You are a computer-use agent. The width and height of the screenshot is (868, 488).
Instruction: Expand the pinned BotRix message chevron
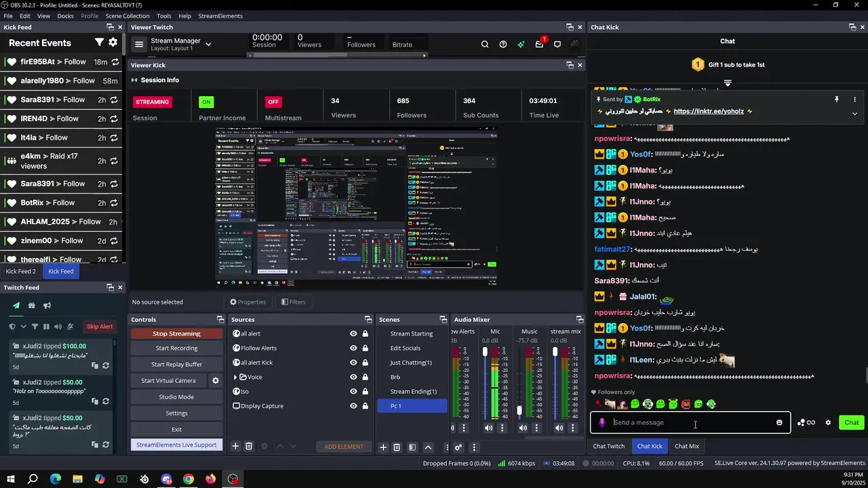click(854, 113)
